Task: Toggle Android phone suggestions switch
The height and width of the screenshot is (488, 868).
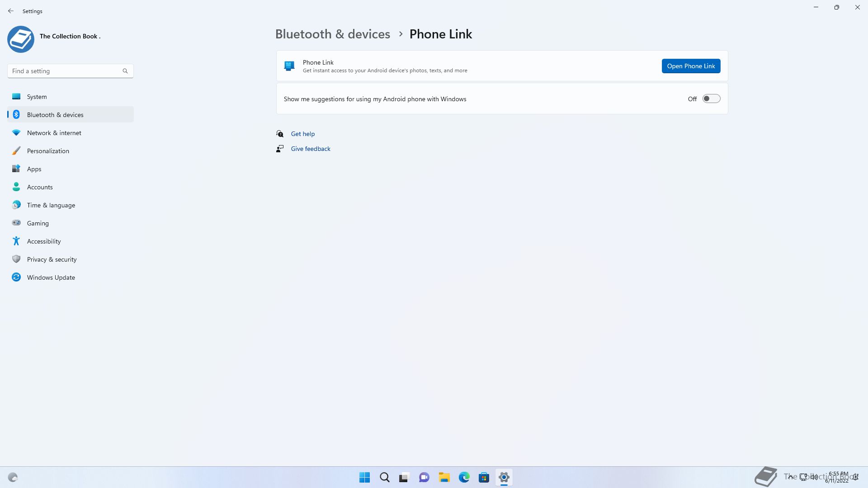Action: click(x=711, y=99)
